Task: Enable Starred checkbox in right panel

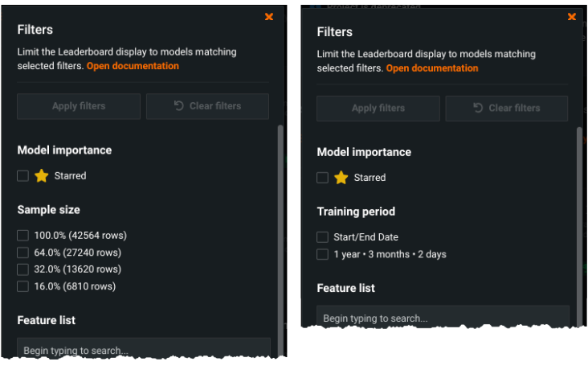Action: tap(322, 178)
